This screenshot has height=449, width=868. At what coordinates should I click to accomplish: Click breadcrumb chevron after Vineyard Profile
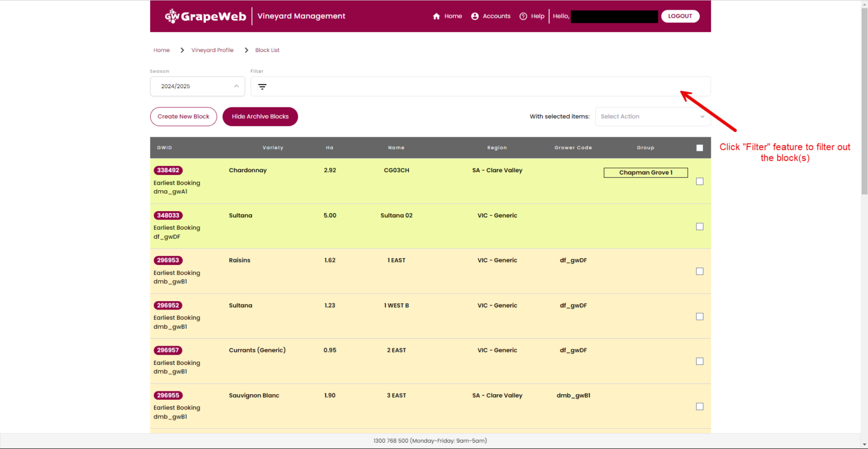246,50
